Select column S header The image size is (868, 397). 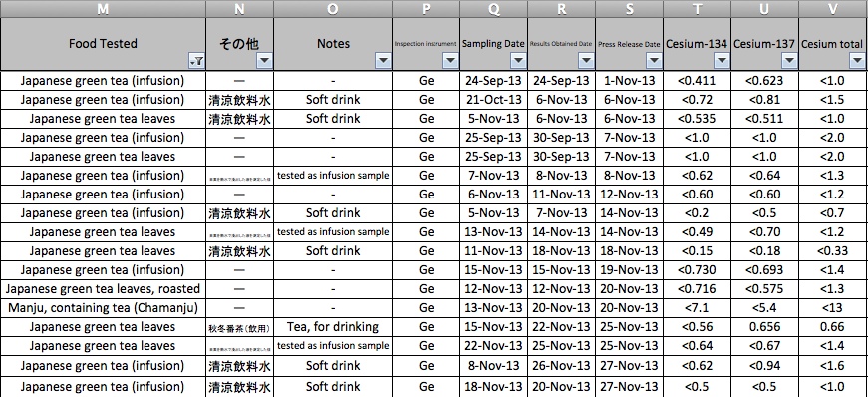pos(630,8)
